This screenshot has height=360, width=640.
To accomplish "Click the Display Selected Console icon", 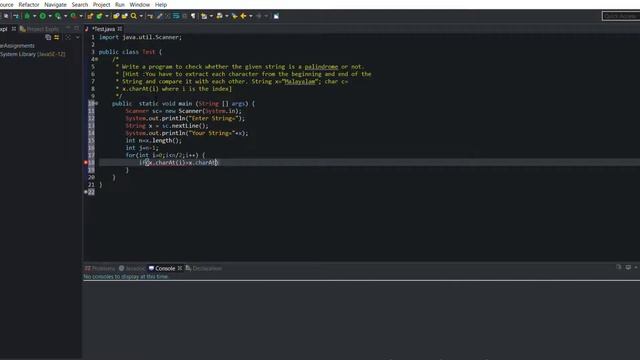I will coord(628,267).
